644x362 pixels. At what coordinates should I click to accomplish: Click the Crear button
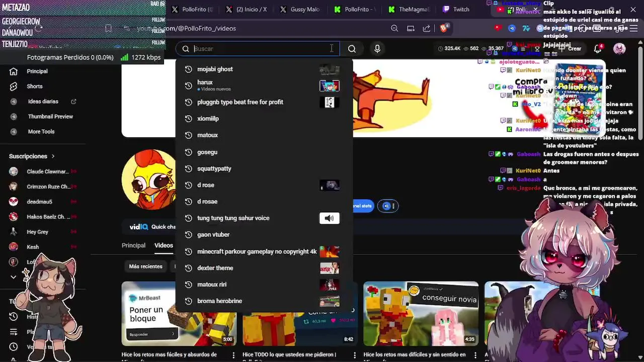[x=570, y=49]
